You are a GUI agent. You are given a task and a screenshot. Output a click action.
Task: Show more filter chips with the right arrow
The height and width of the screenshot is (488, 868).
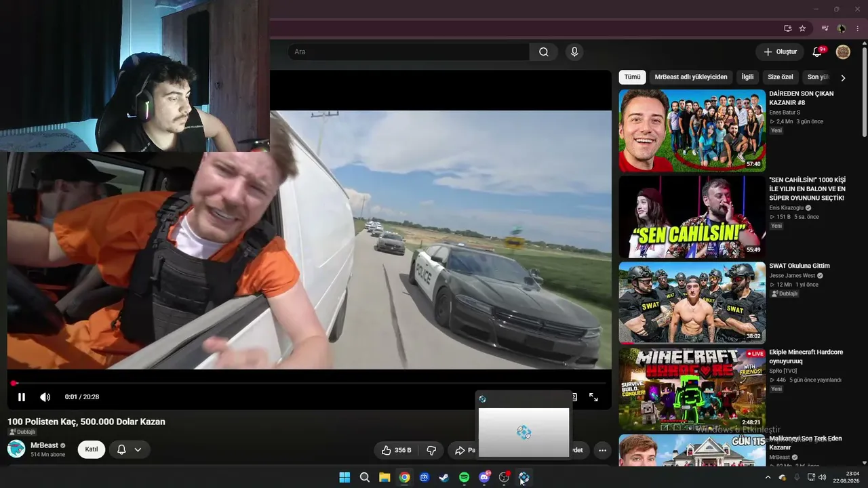click(843, 78)
